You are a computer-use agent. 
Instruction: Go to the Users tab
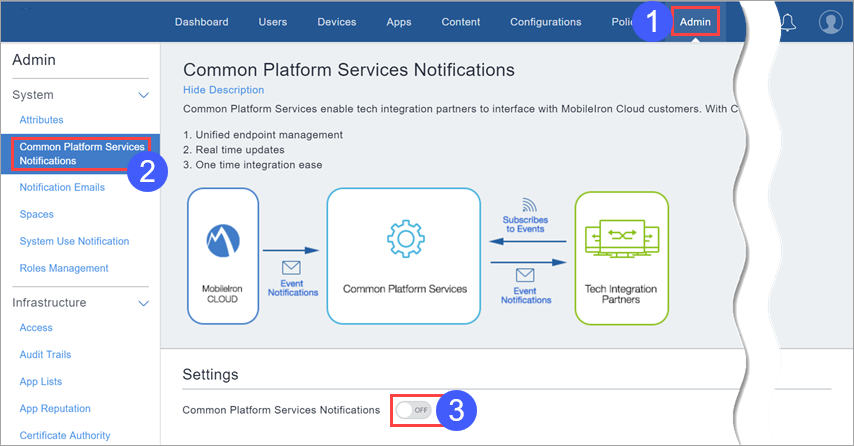click(x=273, y=22)
